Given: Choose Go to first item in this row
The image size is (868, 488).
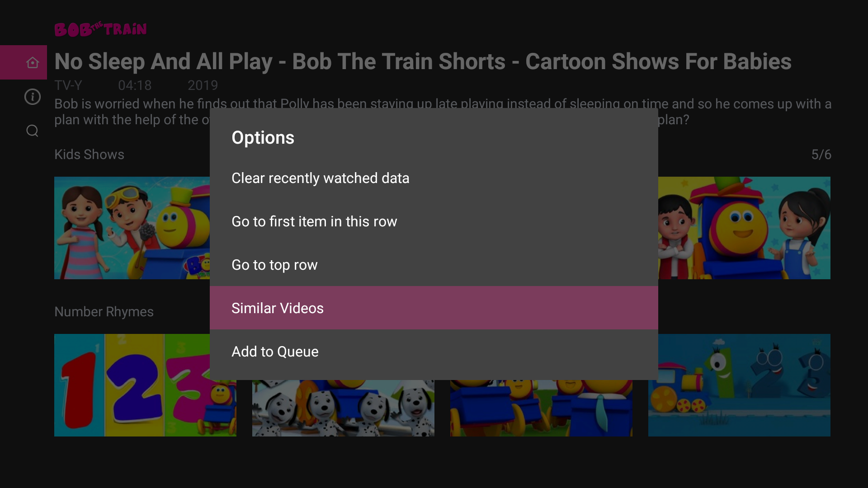Looking at the screenshot, I should click(x=314, y=221).
